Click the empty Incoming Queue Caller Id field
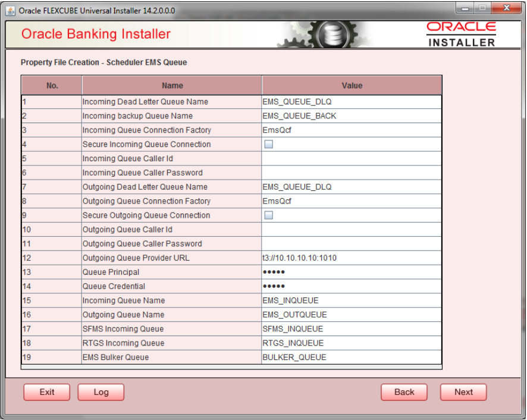527x420 pixels. (352, 158)
